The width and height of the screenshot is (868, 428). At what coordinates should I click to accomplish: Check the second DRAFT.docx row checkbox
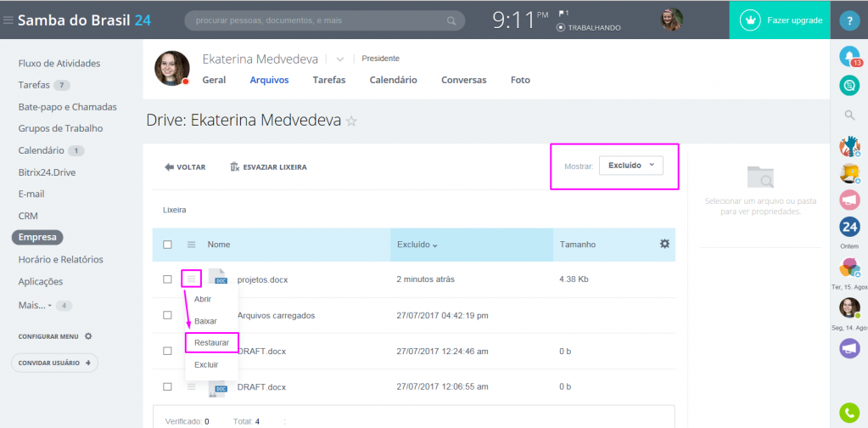point(167,386)
